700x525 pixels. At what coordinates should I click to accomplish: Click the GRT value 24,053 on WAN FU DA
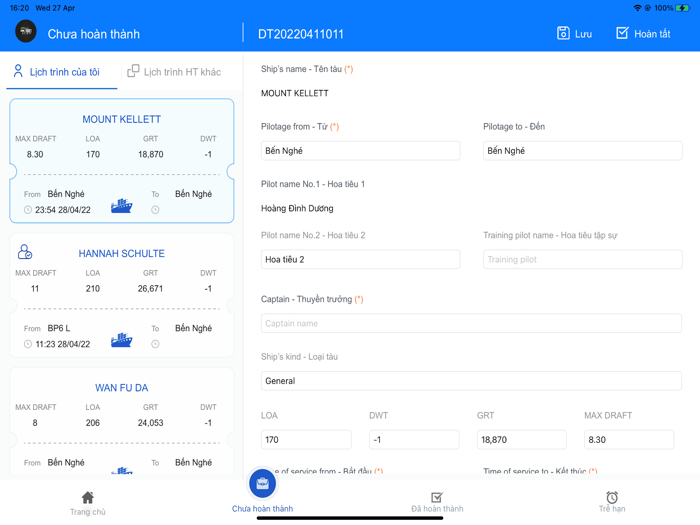150,423
